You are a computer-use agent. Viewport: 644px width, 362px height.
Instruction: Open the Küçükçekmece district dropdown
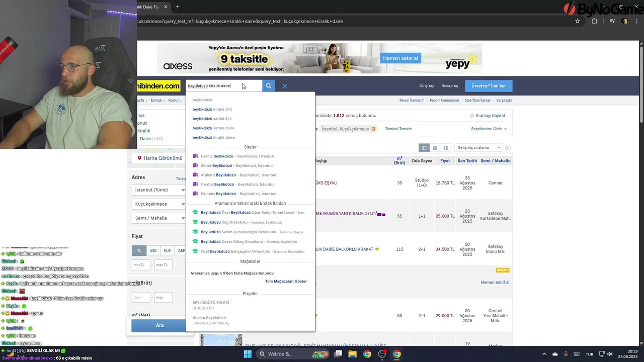coord(159,204)
